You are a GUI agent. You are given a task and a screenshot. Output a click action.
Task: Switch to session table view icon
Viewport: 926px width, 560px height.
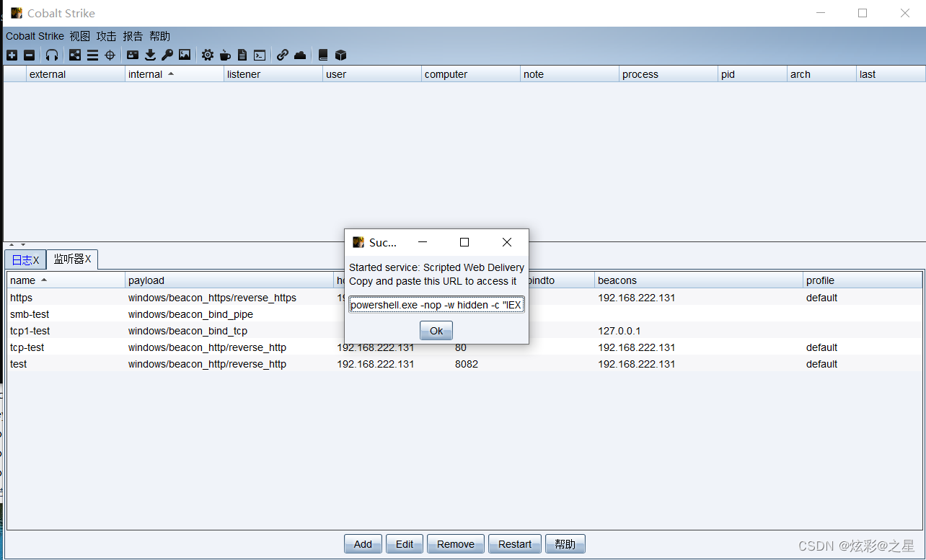click(x=92, y=55)
